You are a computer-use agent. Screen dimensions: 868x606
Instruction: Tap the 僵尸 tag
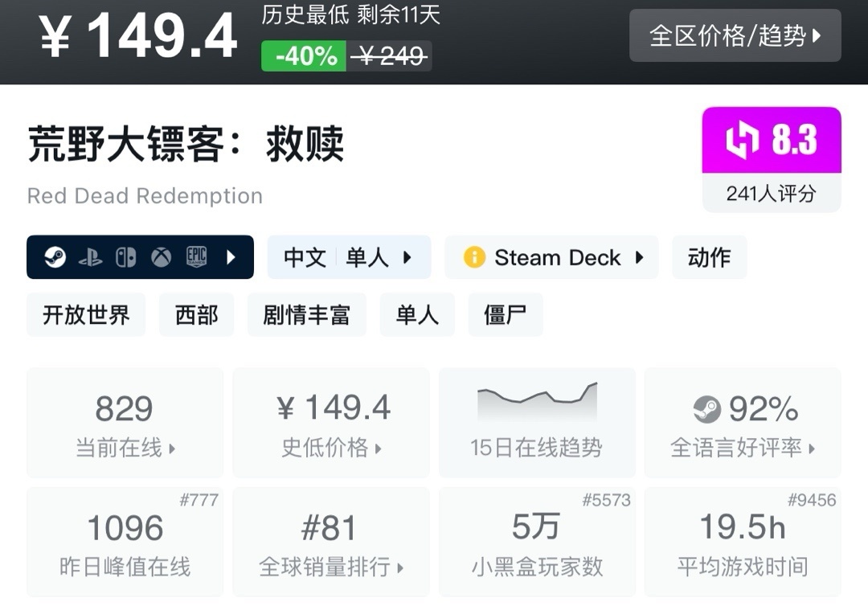pos(505,314)
